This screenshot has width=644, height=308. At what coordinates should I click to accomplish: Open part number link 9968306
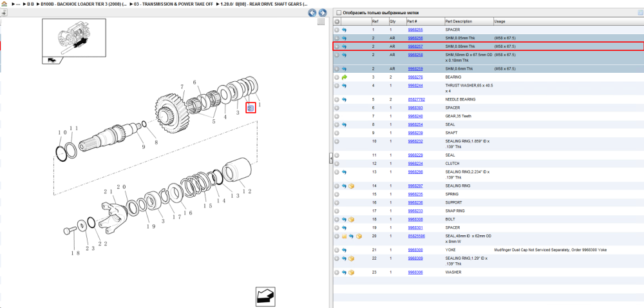(415, 273)
